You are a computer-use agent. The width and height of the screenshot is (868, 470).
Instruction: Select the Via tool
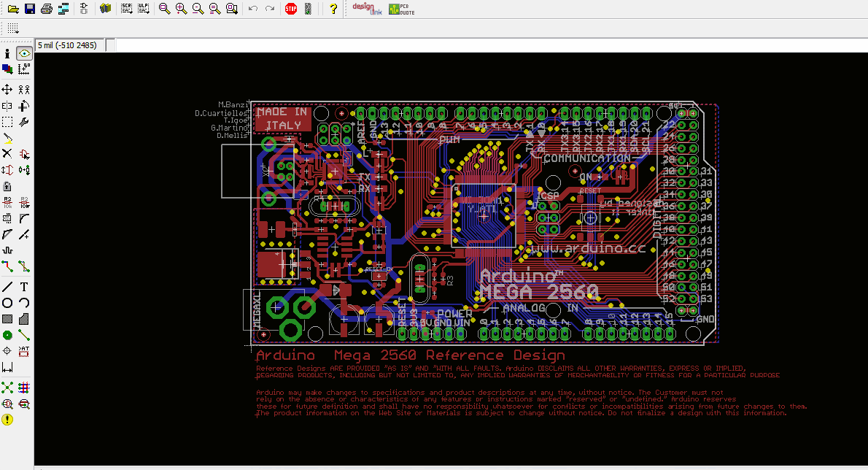[7, 335]
